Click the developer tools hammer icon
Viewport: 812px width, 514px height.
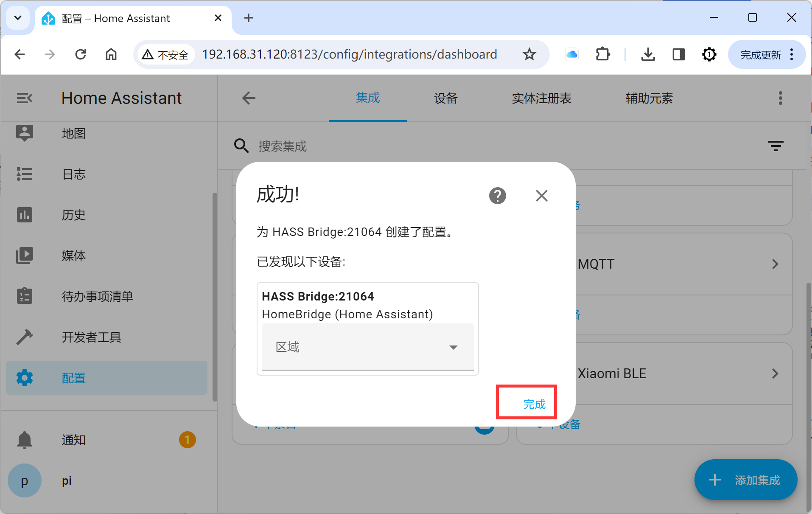pos(25,337)
